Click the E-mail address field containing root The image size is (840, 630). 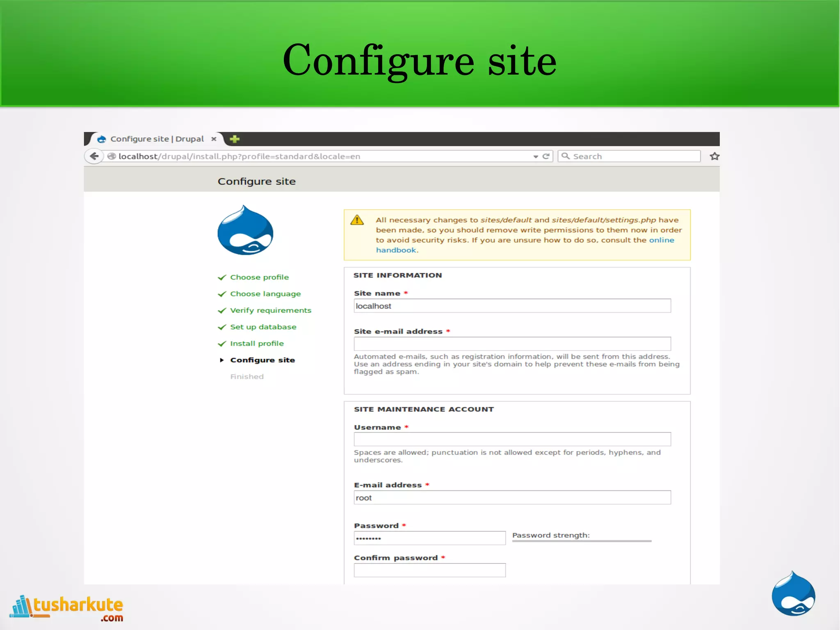coord(512,497)
